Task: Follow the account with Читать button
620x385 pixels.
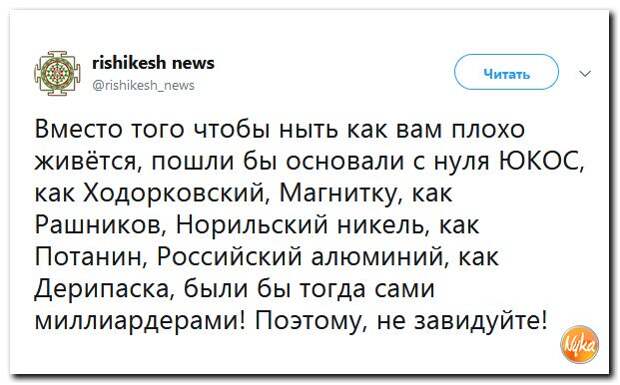Action: coord(507,72)
